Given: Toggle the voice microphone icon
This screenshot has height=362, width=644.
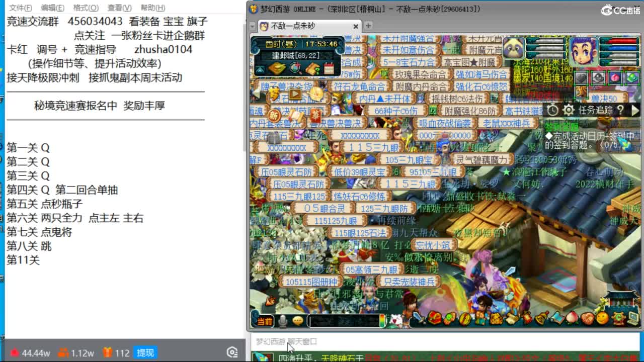Looking at the screenshot, I should (283, 320).
